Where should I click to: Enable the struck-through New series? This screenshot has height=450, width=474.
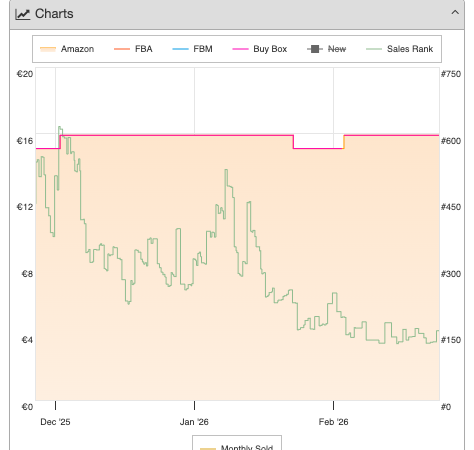point(327,49)
